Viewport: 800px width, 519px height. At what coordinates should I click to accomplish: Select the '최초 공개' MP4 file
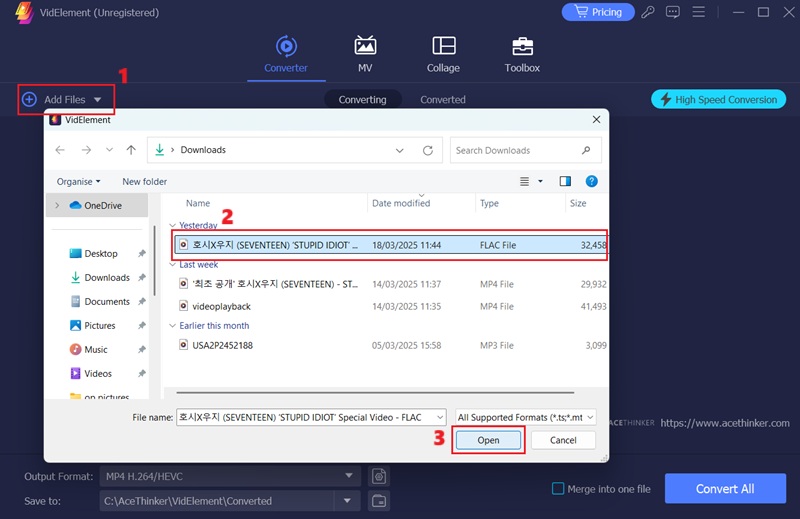click(390, 284)
